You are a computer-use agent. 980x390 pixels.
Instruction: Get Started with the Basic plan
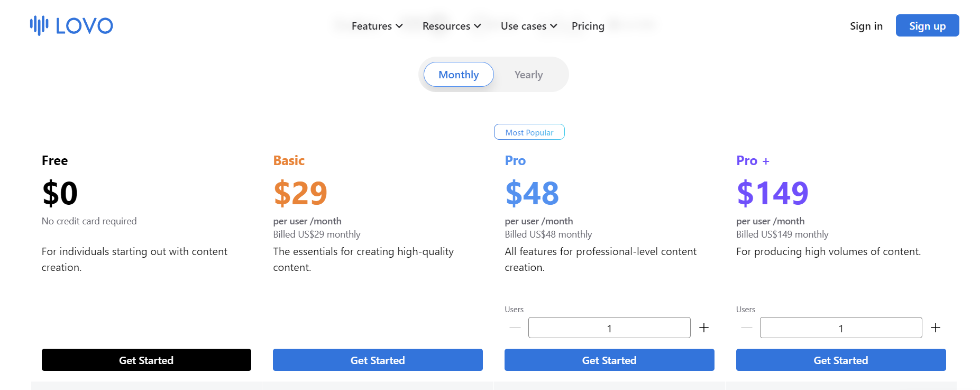coord(378,360)
